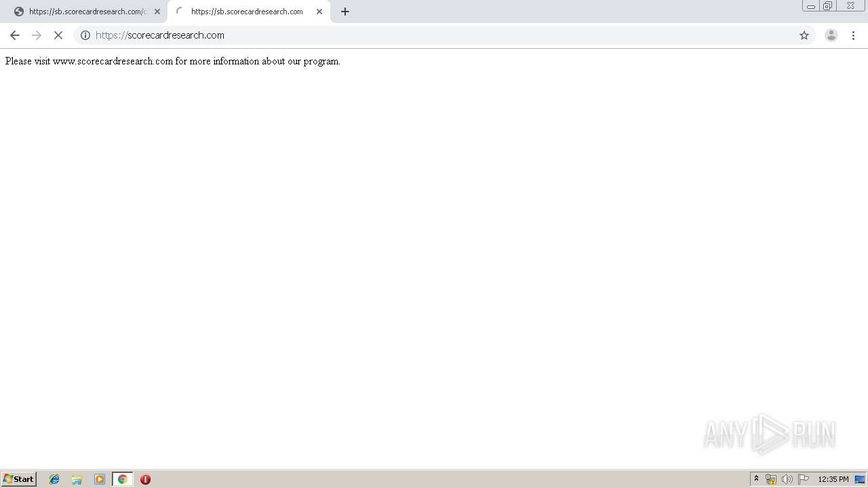Image resolution: width=868 pixels, height=488 pixels.
Task: Minimize the Chrome window
Action: click(x=811, y=6)
